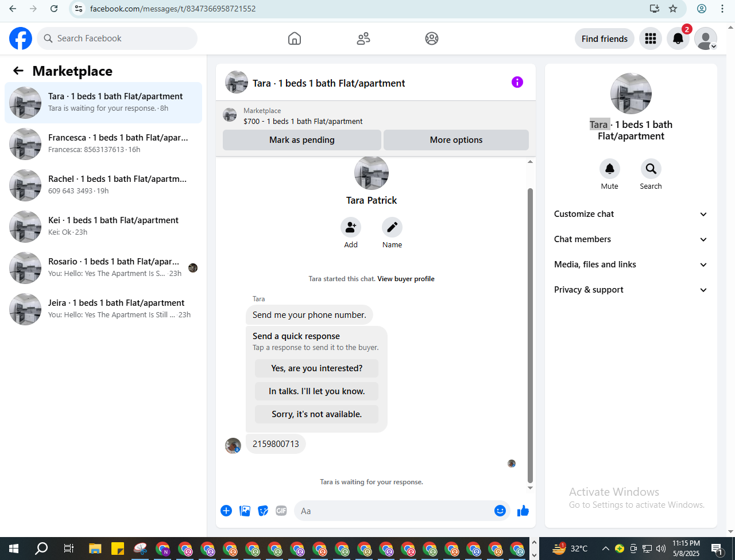Open the Windows notification center icon

[717, 549]
